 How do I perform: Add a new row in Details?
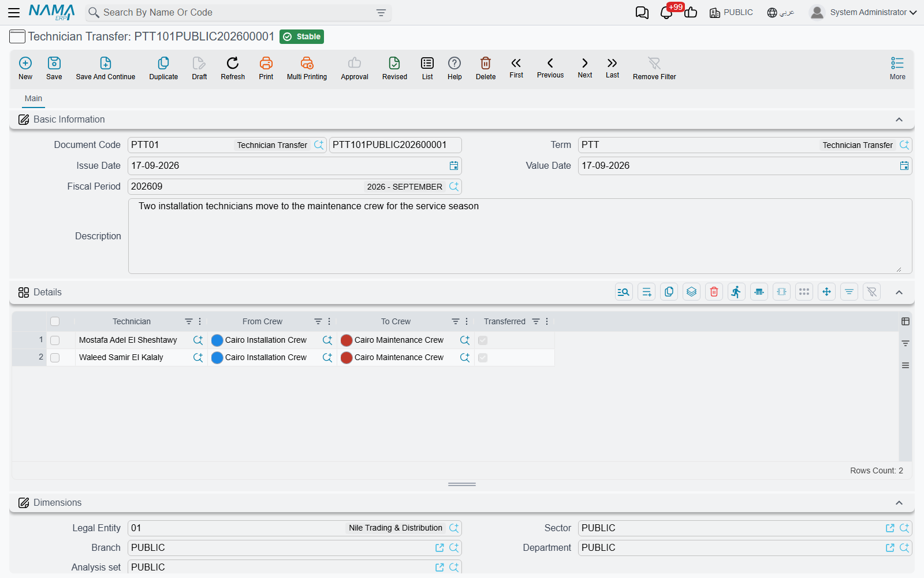click(646, 292)
